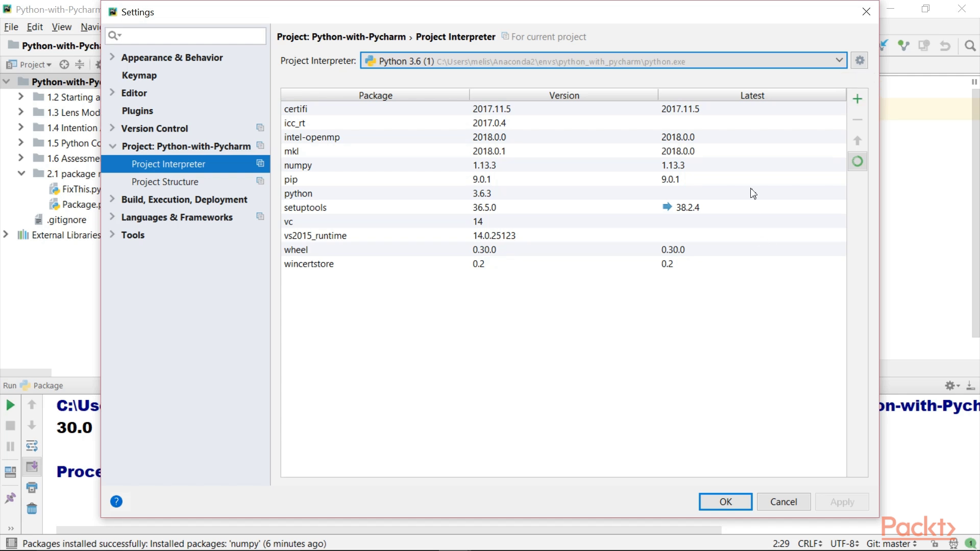980x551 pixels.
Task: Click the Stop square icon in Run panel
Action: 10,425
